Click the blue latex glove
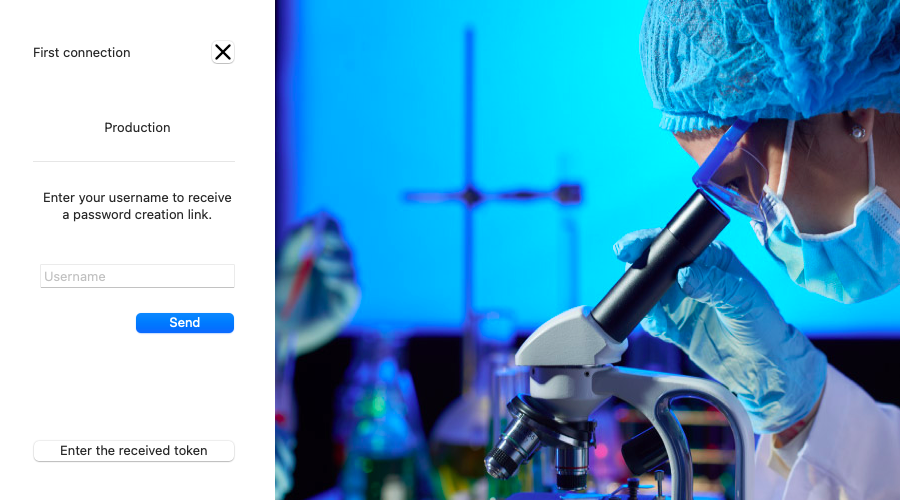Viewport: 900px width, 500px height. point(729,321)
